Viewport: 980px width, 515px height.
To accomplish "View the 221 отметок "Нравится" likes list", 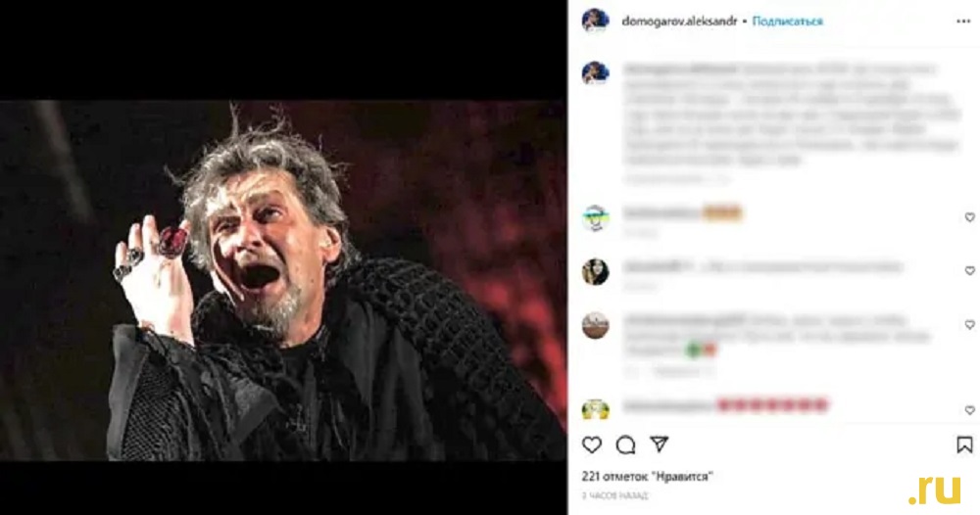I will [x=647, y=477].
